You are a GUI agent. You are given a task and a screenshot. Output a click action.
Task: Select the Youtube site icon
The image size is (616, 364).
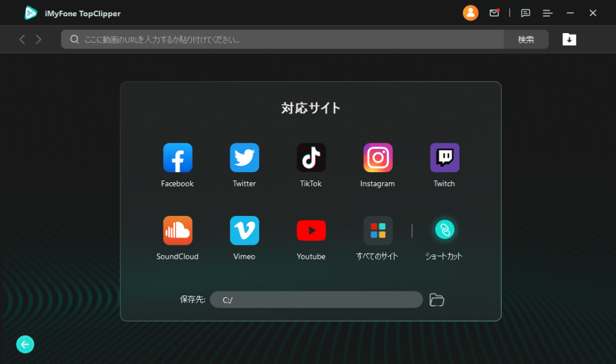(x=311, y=230)
